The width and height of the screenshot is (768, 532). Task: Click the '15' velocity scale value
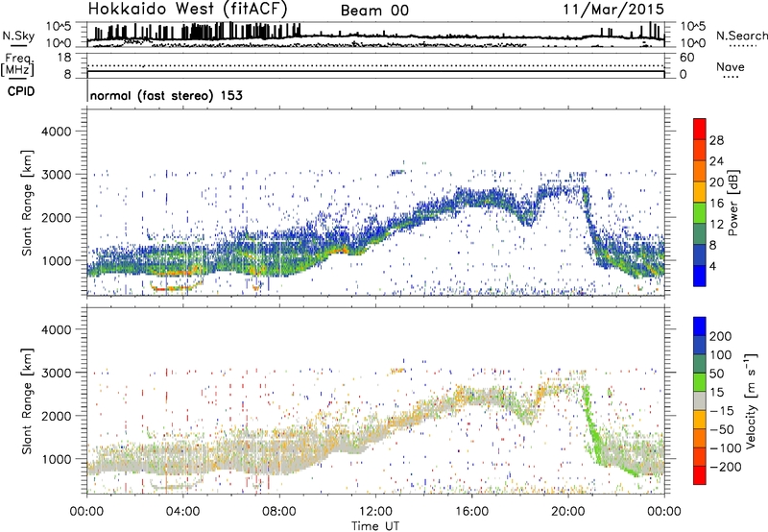coord(717,393)
